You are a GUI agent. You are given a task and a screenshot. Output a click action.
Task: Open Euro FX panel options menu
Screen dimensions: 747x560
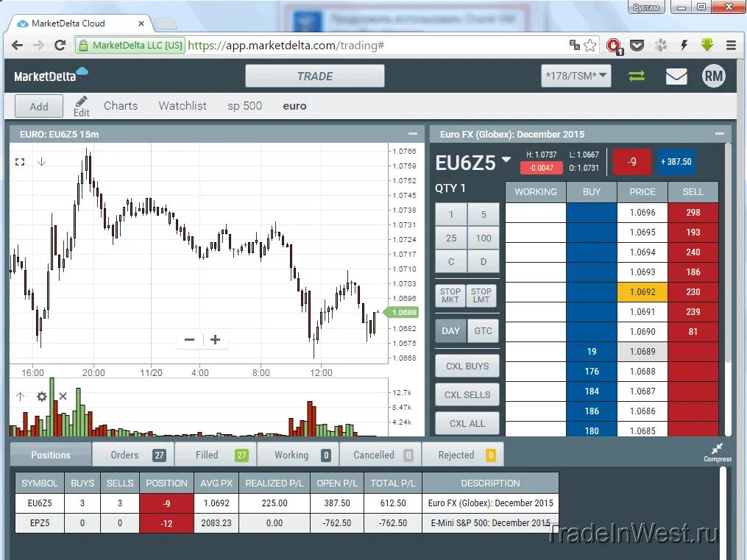[719, 134]
